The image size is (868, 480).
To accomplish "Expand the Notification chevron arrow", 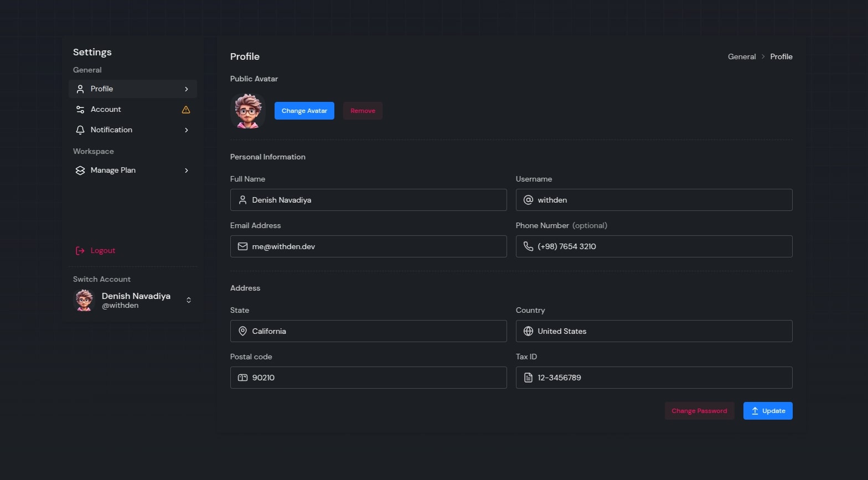I will coord(187,130).
